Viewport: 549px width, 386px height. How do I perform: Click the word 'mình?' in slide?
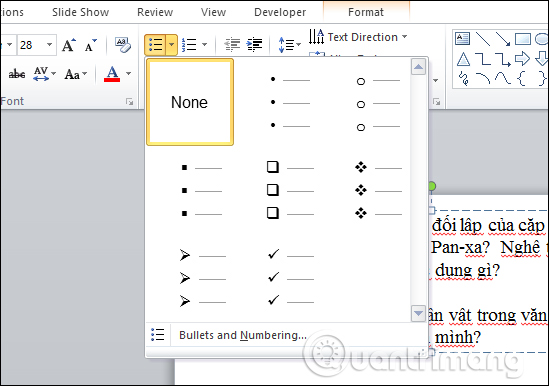[458, 338]
